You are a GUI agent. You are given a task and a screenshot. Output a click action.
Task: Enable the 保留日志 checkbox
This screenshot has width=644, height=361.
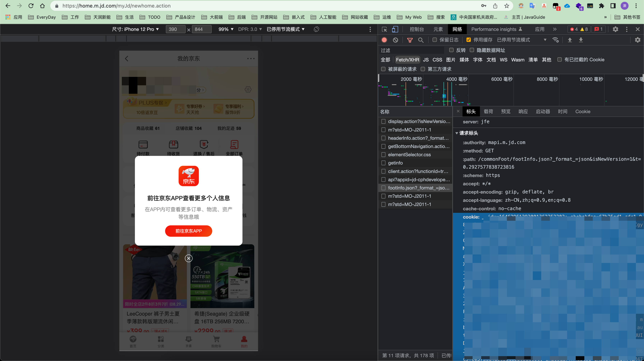435,40
